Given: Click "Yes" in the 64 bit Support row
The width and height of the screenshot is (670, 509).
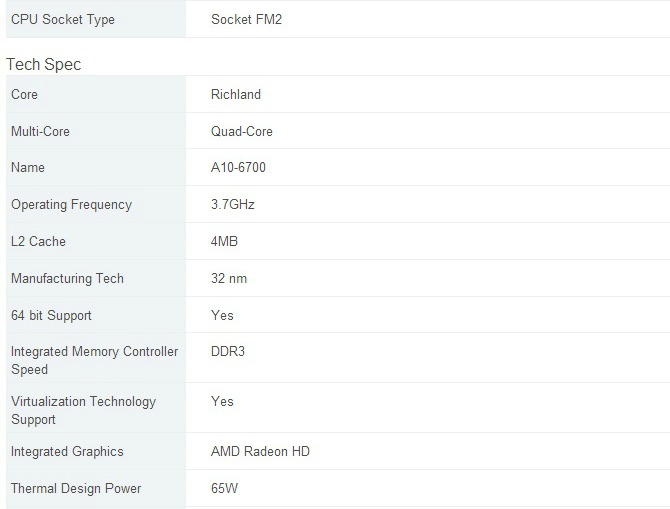Looking at the screenshot, I should click(222, 315).
